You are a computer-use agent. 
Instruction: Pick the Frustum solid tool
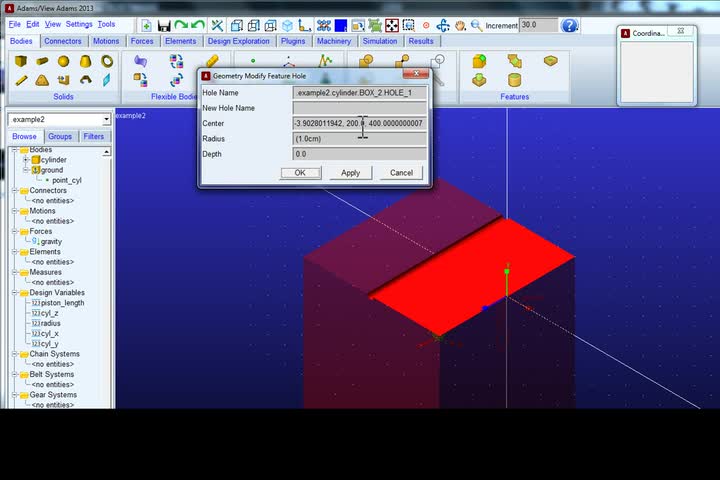[x=85, y=61]
